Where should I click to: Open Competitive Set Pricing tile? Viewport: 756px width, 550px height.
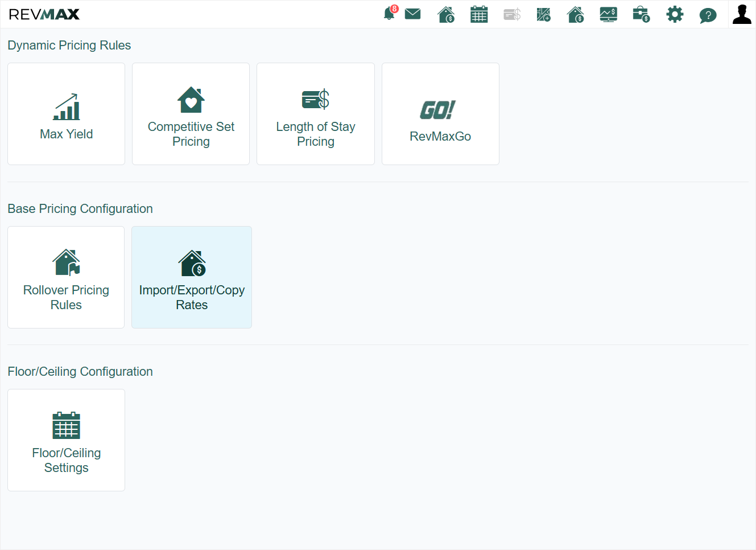[x=191, y=114]
